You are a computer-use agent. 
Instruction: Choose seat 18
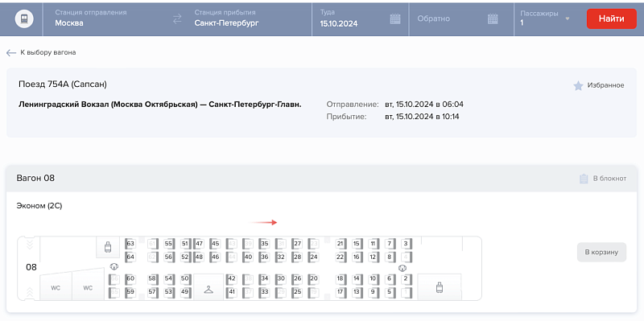341,278
